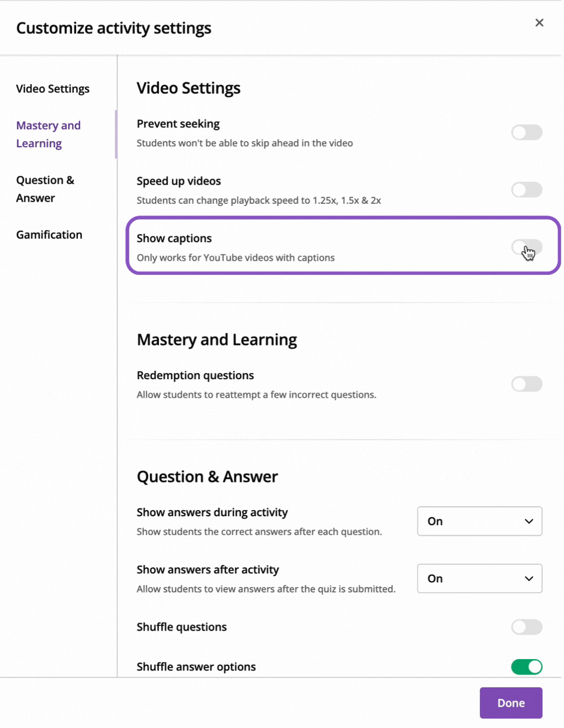564x728 pixels.
Task: Click chevron arrow in Show answers during activity
Action: (x=529, y=521)
